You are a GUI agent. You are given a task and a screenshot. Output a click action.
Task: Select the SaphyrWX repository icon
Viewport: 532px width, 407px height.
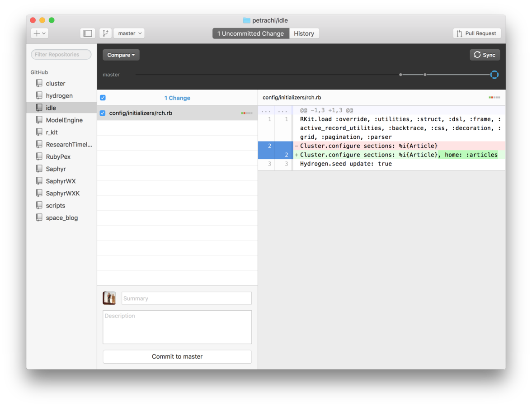(39, 181)
